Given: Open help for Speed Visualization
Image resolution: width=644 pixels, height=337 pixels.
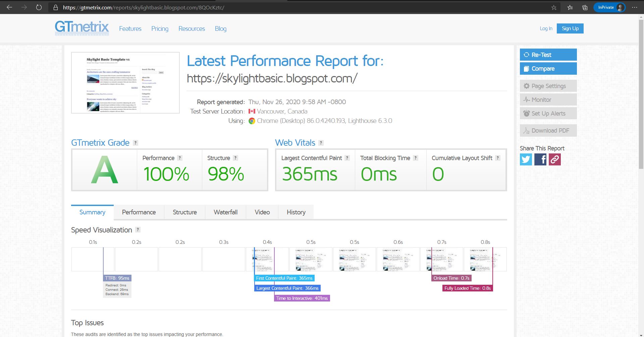Looking at the screenshot, I should (x=138, y=230).
